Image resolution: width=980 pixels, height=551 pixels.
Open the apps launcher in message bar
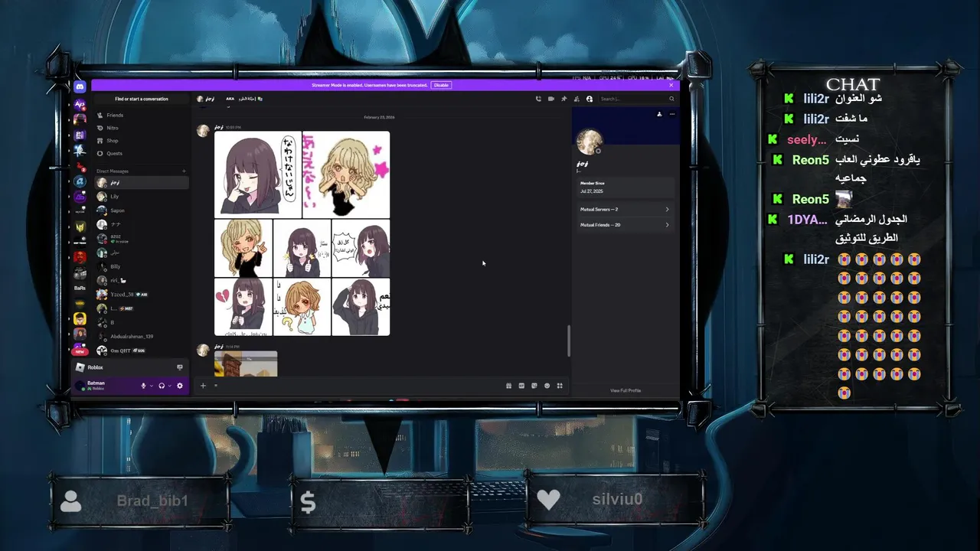[x=560, y=386]
